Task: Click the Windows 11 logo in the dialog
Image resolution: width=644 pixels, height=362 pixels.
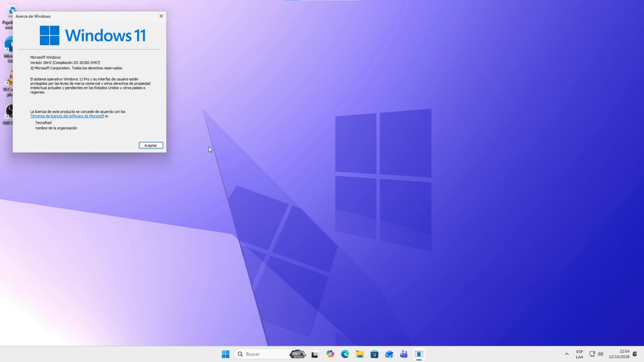Action: click(x=92, y=35)
